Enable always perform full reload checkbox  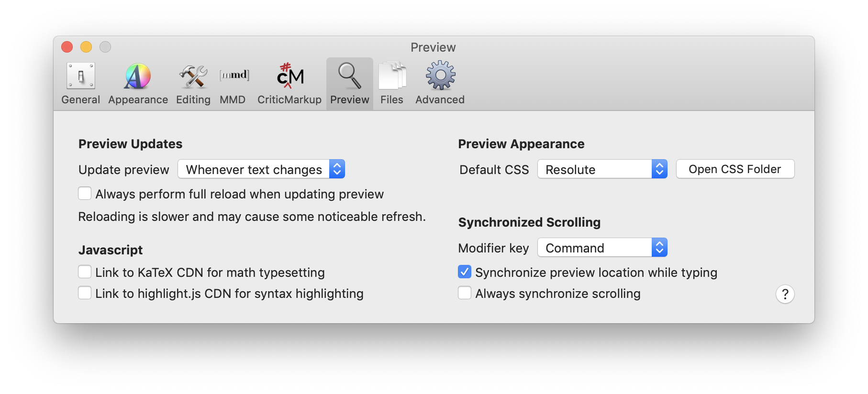click(85, 193)
